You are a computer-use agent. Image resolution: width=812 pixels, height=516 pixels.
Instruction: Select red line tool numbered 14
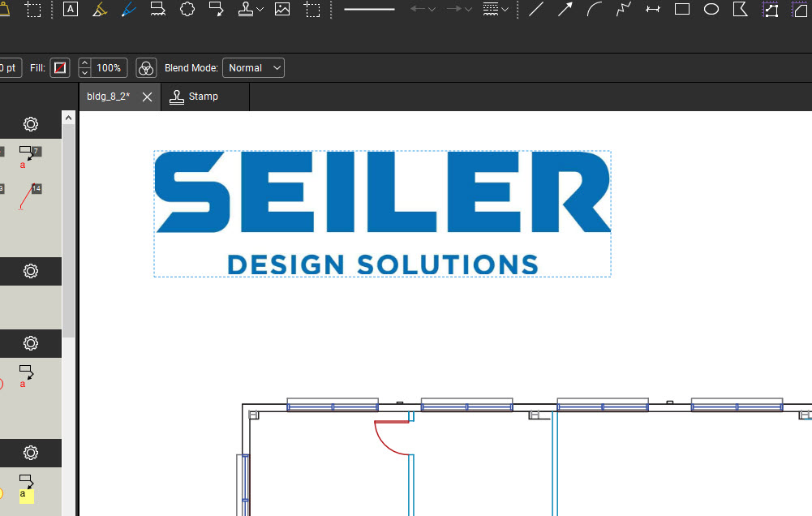pos(29,196)
